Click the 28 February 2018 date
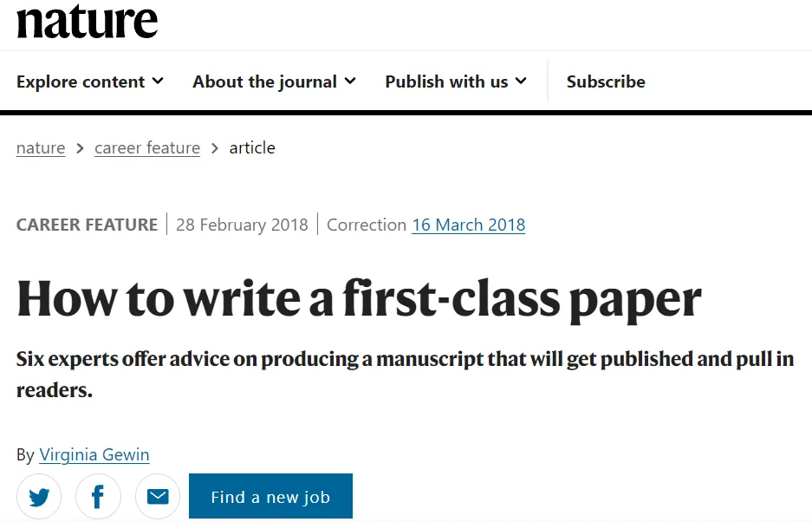Image resolution: width=812 pixels, height=522 pixels. (x=242, y=225)
